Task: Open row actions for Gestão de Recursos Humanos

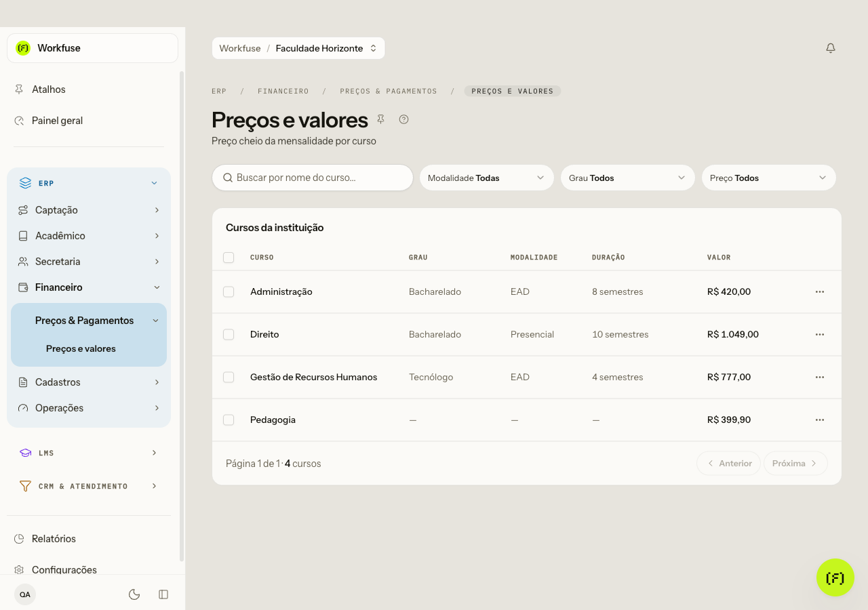Action: tap(820, 377)
